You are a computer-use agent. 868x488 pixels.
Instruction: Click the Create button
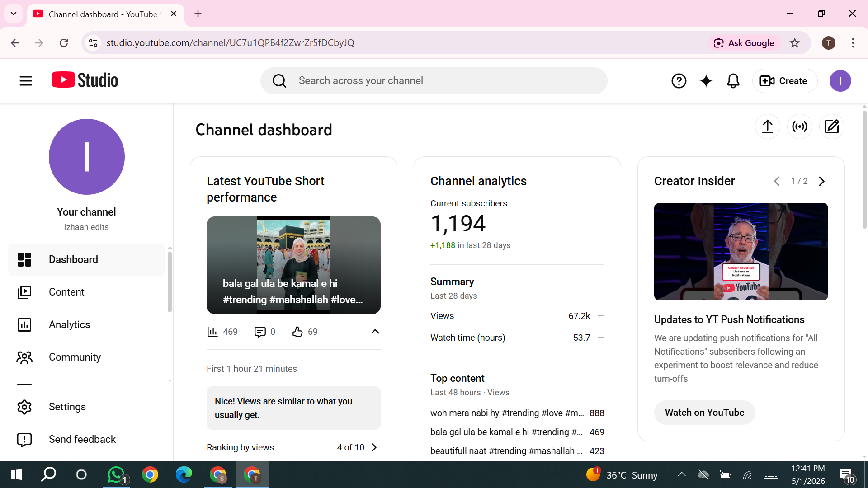click(784, 81)
